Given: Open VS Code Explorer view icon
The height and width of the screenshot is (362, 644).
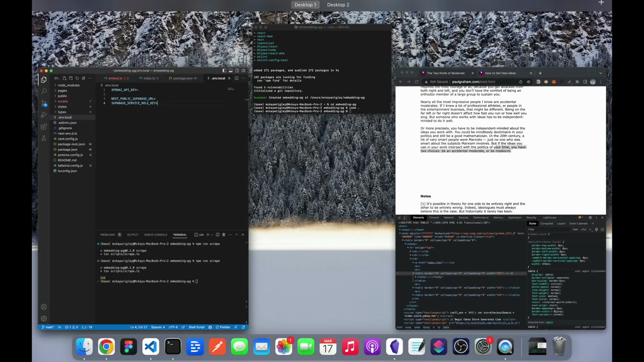Looking at the screenshot, I should (x=44, y=79).
